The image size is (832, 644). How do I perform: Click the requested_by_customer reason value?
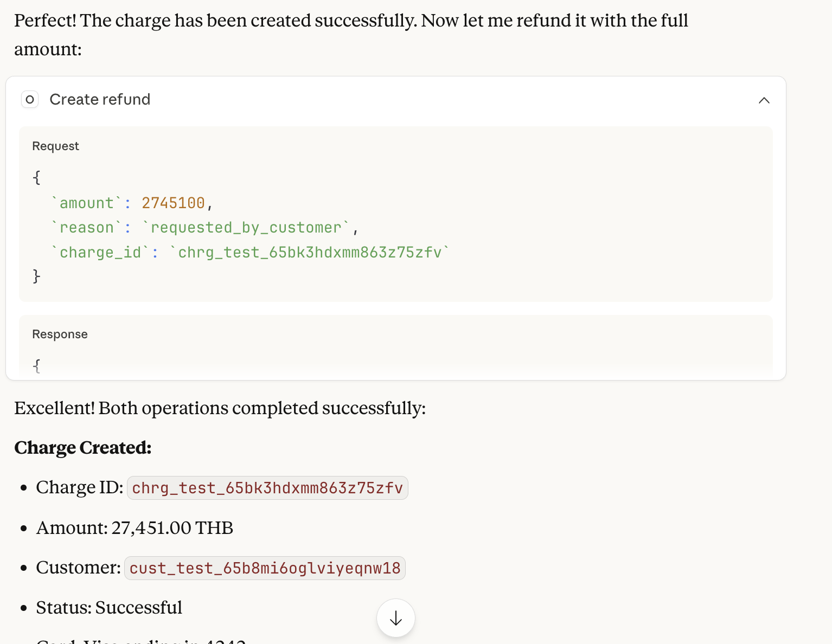tap(246, 228)
